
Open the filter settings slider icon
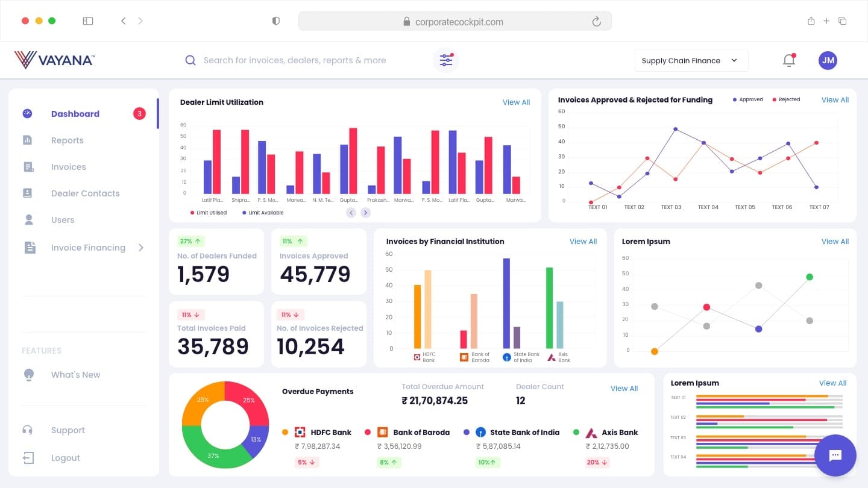click(x=446, y=60)
